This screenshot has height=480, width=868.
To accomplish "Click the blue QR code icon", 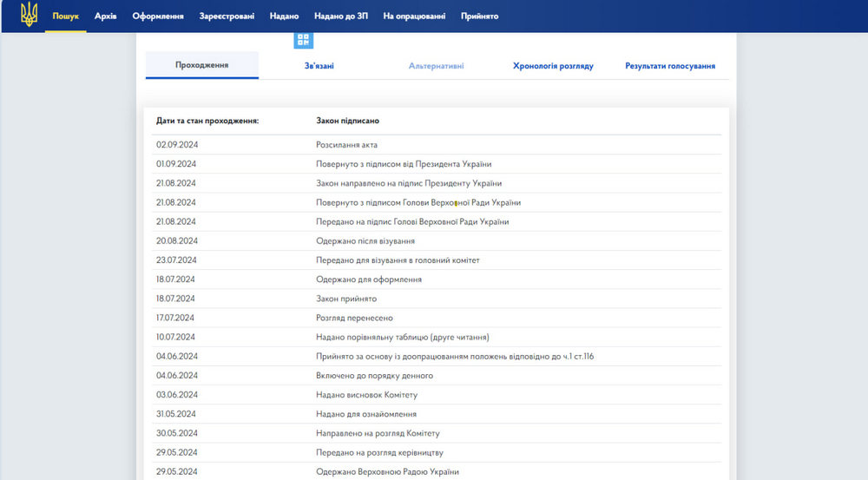I will [303, 40].
